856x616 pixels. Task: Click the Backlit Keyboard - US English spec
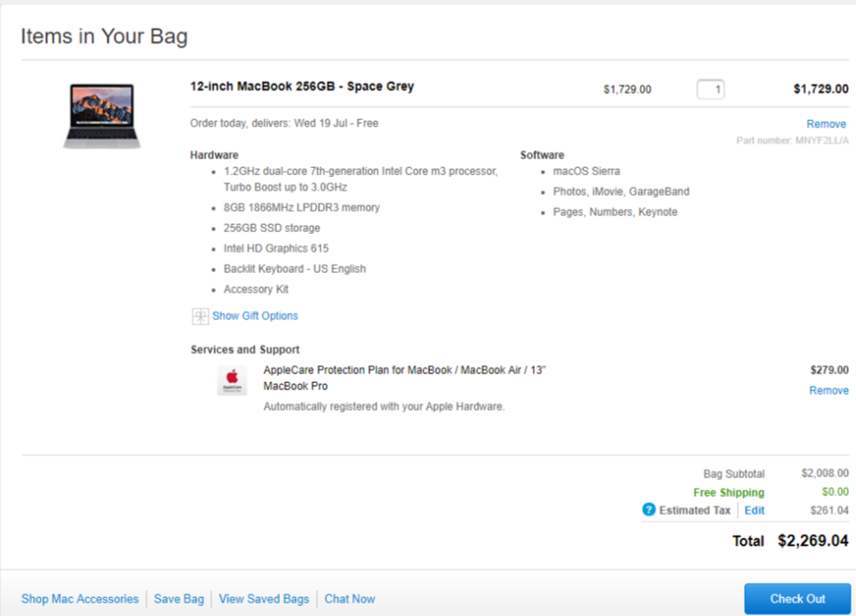tap(294, 268)
